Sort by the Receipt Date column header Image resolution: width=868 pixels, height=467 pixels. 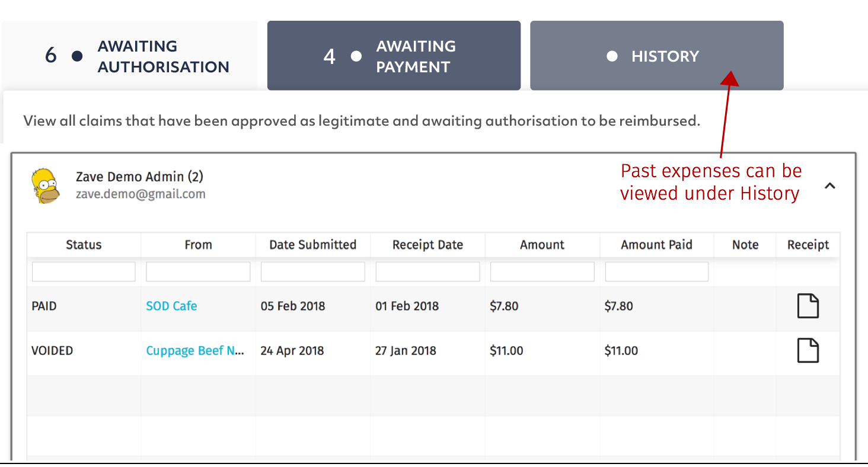click(x=427, y=245)
